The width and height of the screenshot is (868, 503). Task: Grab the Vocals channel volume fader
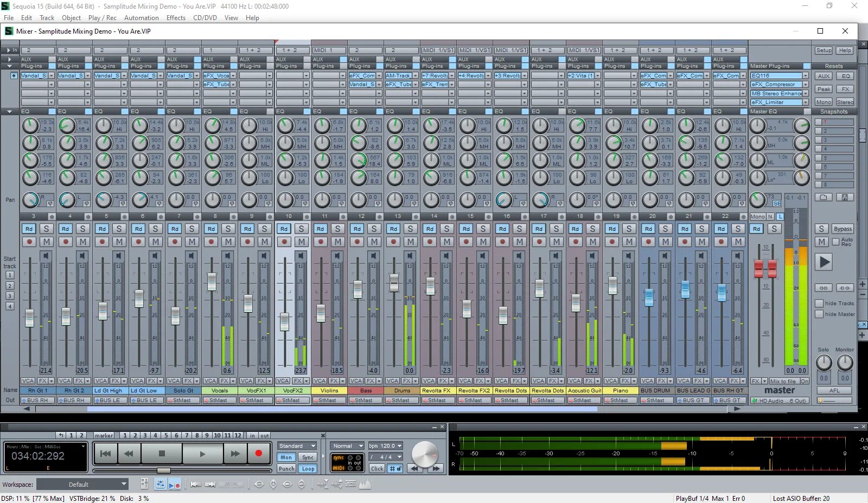click(x=212, y=281)
